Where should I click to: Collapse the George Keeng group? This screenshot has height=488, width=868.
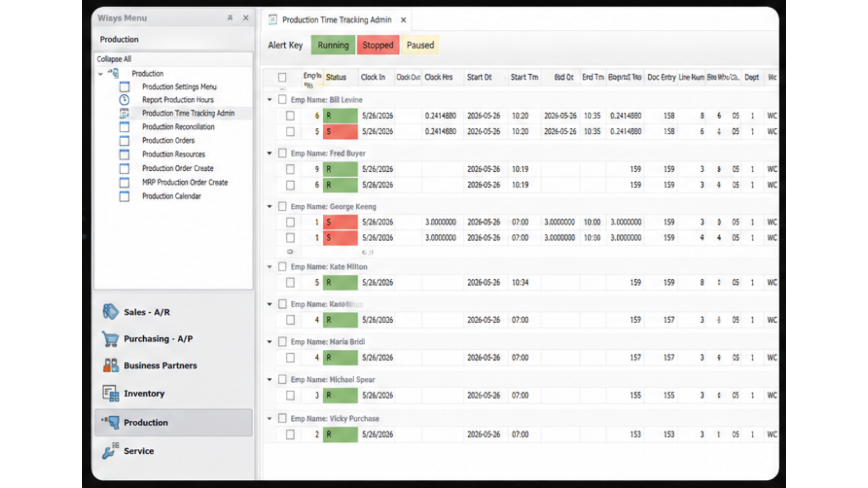(x=269, y=206)
